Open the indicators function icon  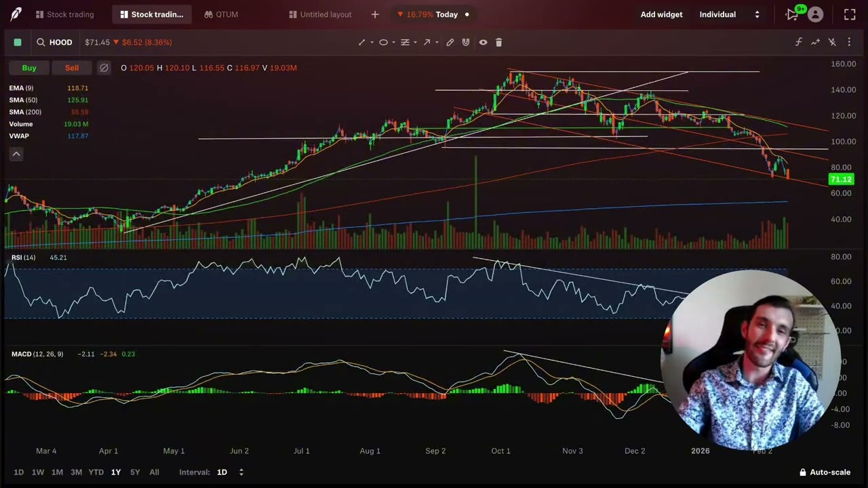click(799, 42)
